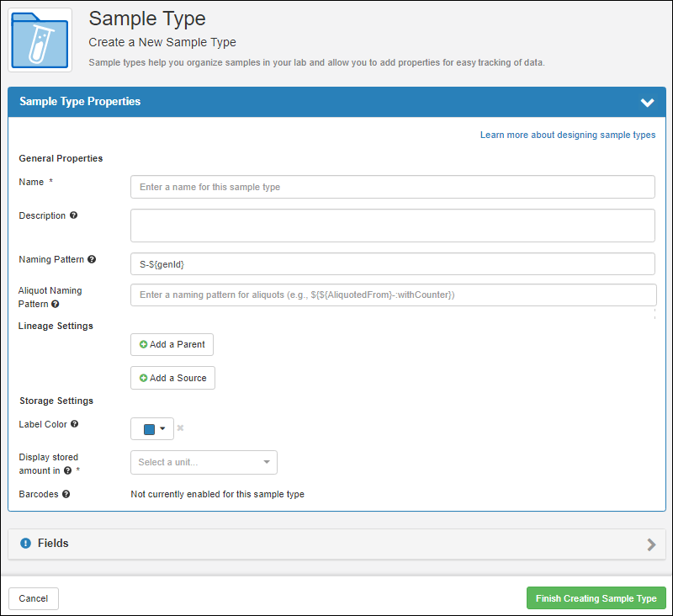Open Learn more about designing sample types
This screenshot has width=673, height=616.
[567, 135]
